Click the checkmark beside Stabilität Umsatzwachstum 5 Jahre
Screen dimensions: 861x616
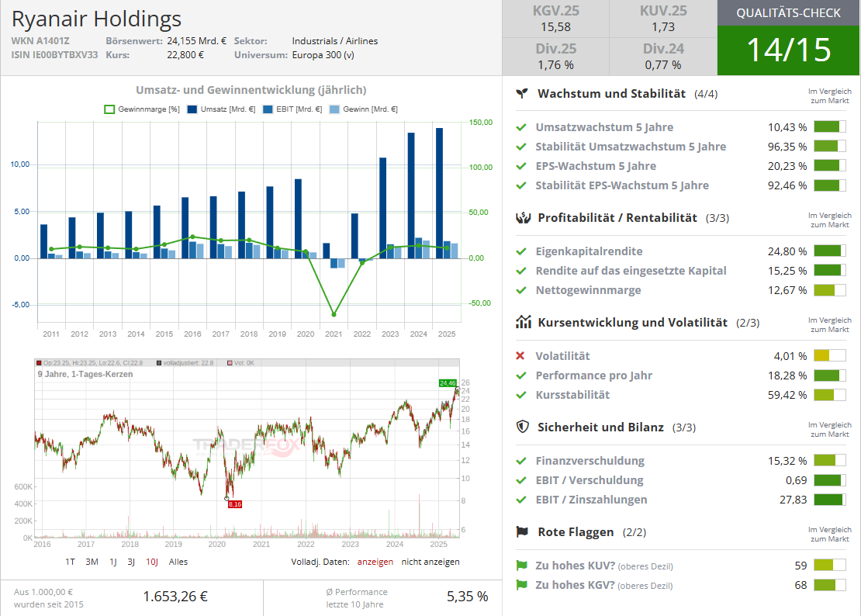click(521, 147)
